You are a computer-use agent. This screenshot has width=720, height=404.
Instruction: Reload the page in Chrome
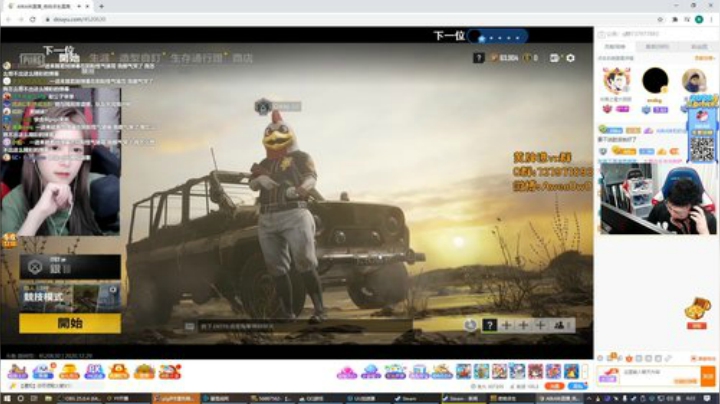click(x=33, y=19)
